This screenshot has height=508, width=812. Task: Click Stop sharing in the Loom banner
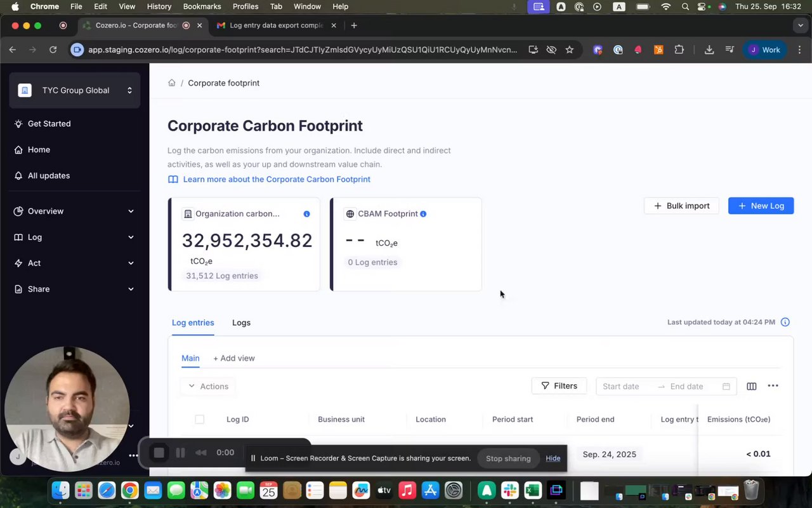click(x=508, y=458)
